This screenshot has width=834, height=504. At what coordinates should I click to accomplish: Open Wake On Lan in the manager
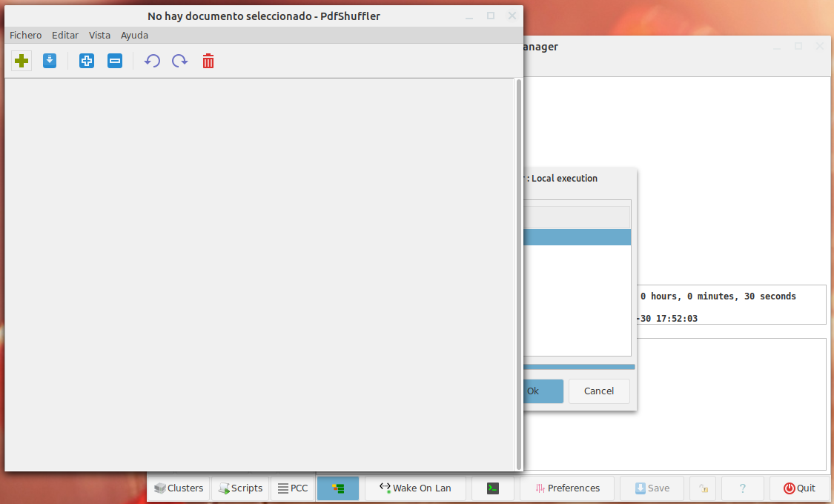click(x=415, y=488)
